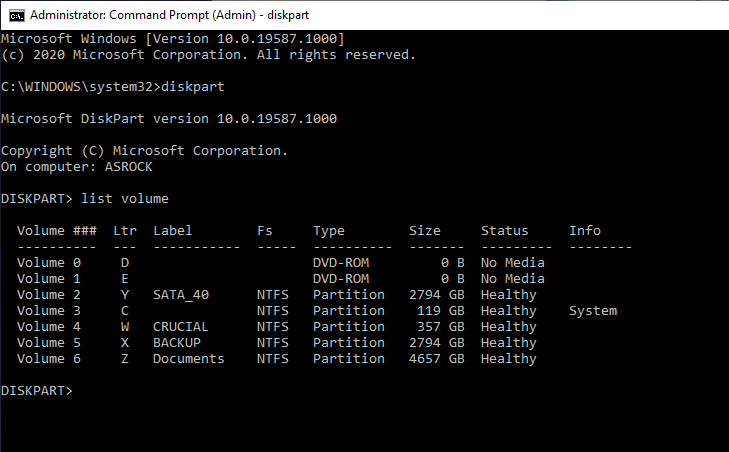
Task: Click the Command Prompt icon in title bar
Action: coord(17,15)
